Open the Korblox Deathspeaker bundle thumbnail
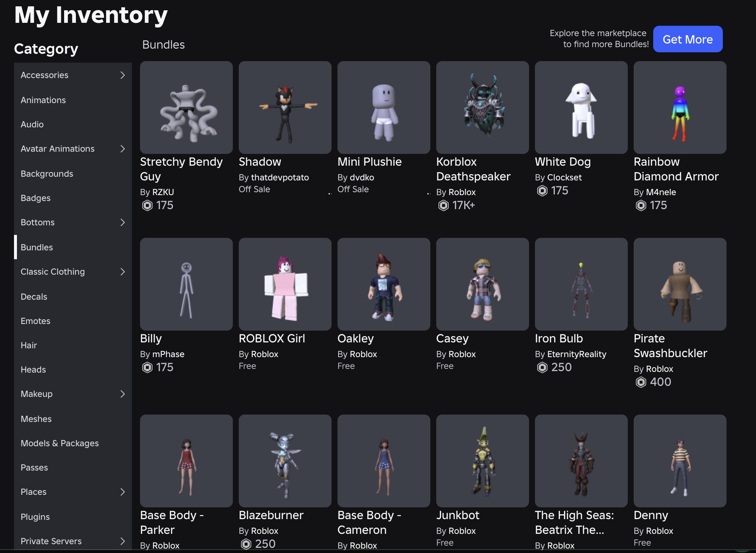The height and width of the screenshot is (553, 756). pyautogui.click(x=483, y=108)
